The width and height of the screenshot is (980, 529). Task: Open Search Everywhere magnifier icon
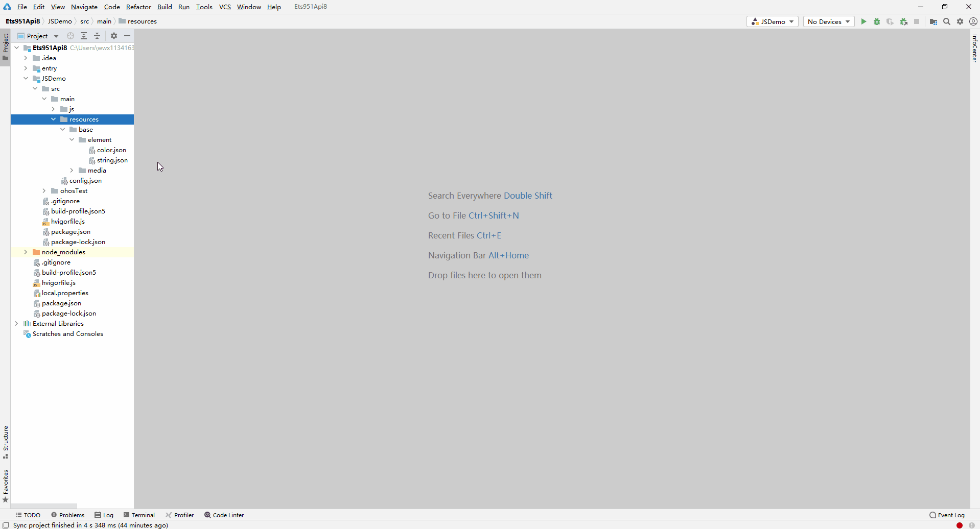click(x=947, y=21)
